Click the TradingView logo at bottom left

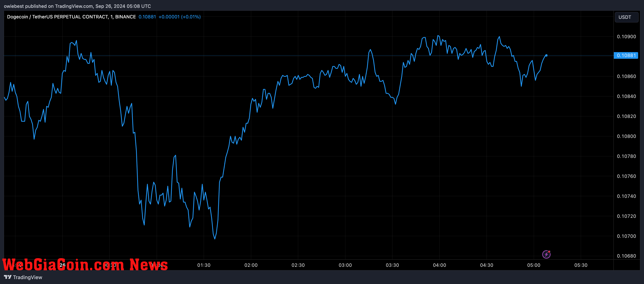tap(23, 277)
